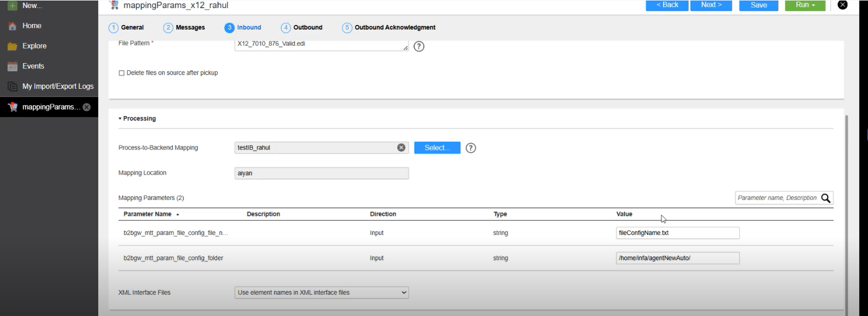This screenshot has height=316, width=868.
Task: Click the Value column header
Action: (x=624, y=214)
